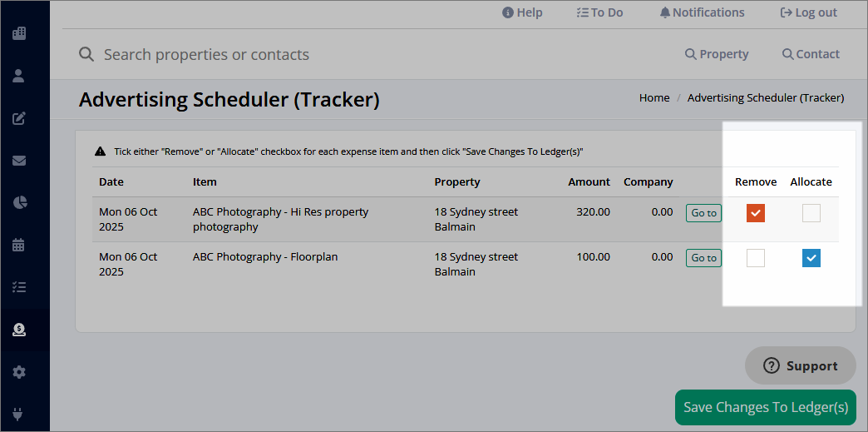Open the building properties sidebar icon

(19, 33)
